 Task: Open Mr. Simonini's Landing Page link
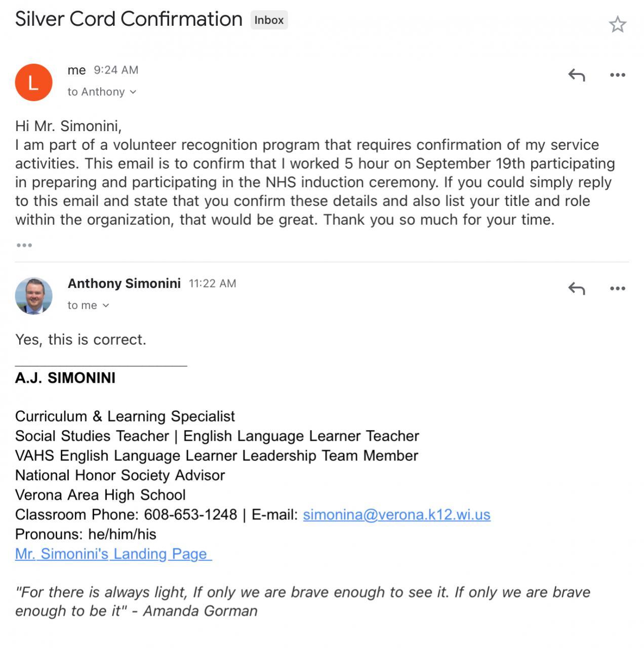113,554
